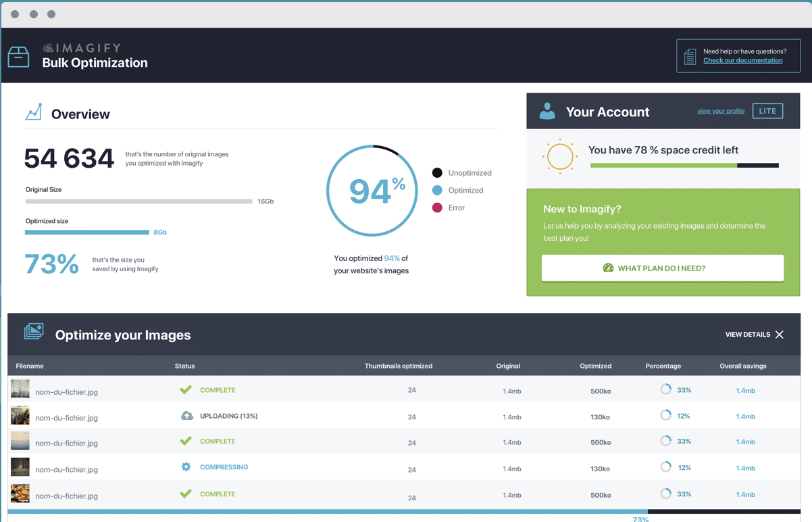Click the Percentage column header
Screen dimensions: 812x522
pyautogui.click(x=663, y=366)
